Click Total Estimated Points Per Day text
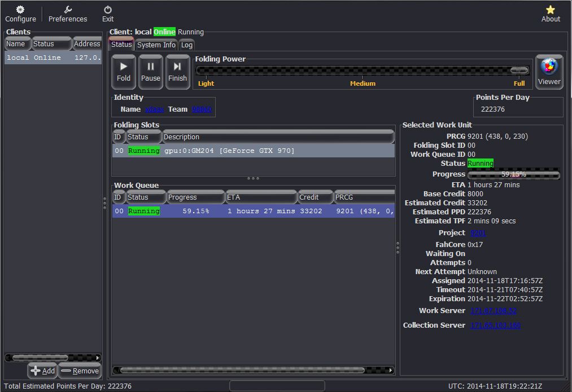The image size is (572, 392). [68, 386]
